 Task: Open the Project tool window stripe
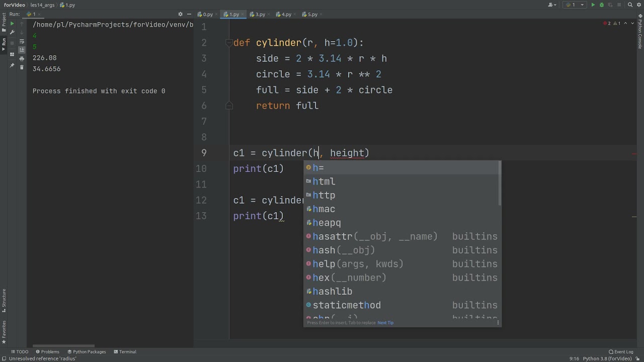4,21
